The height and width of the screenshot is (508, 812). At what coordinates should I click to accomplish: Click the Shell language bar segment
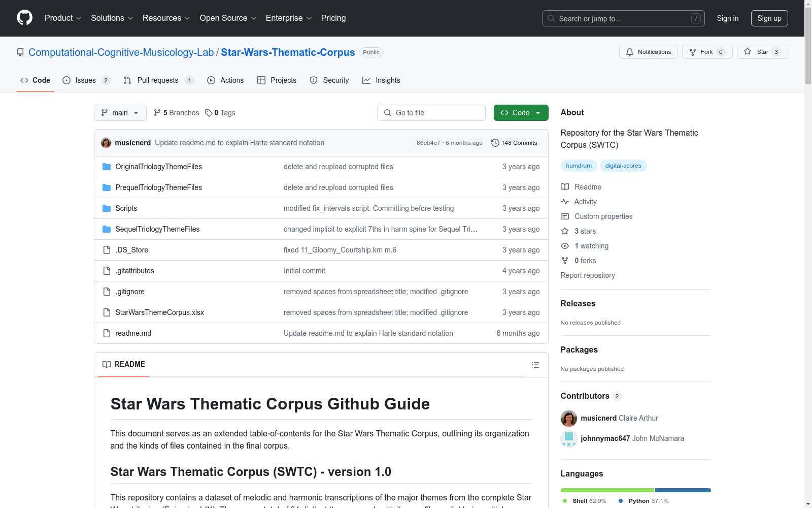tap(607, 490)
